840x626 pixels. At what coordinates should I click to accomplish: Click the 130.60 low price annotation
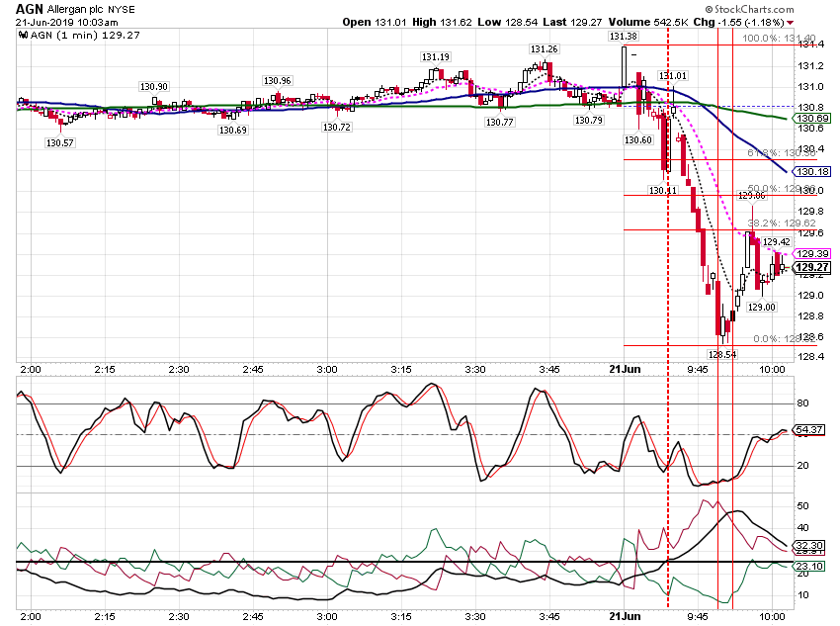pyautogui.click(x=638, y=140)
